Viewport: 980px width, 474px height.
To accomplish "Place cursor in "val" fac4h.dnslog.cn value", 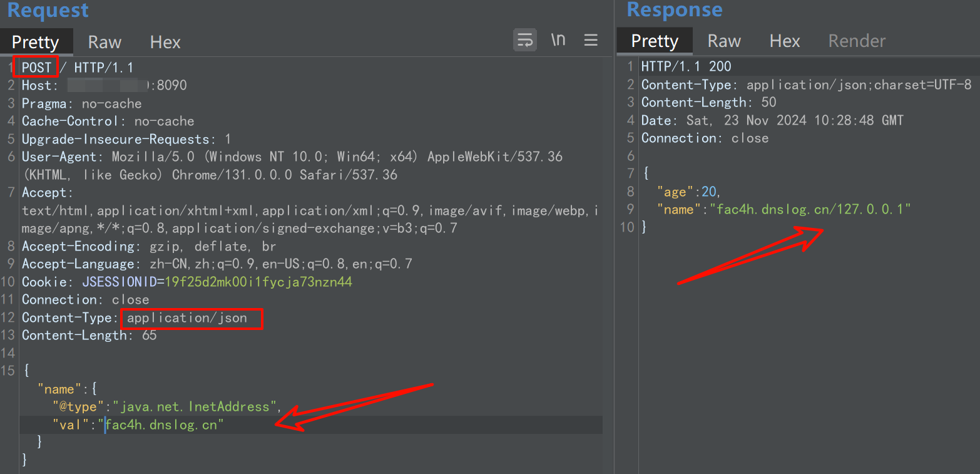I will (165, 425).
